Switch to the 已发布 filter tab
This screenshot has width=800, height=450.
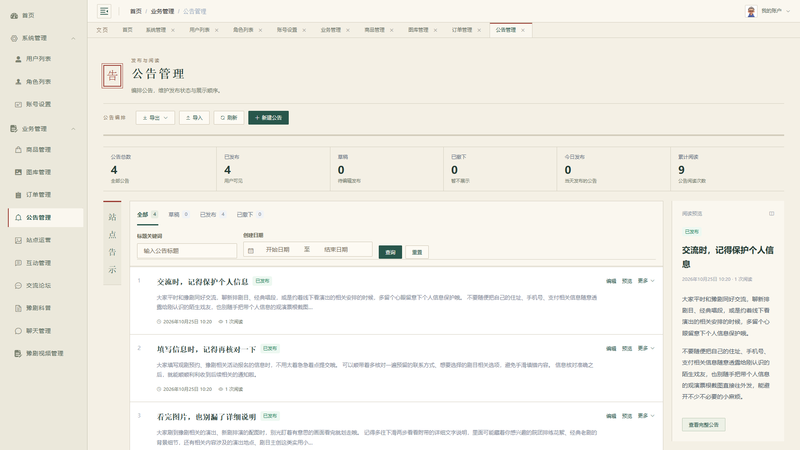(213, 214)
